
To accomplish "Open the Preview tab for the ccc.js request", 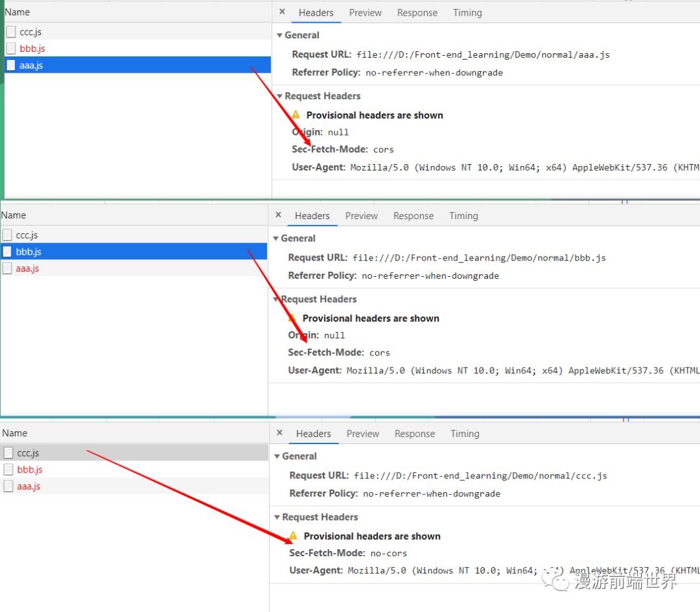I will pos(363,434).
